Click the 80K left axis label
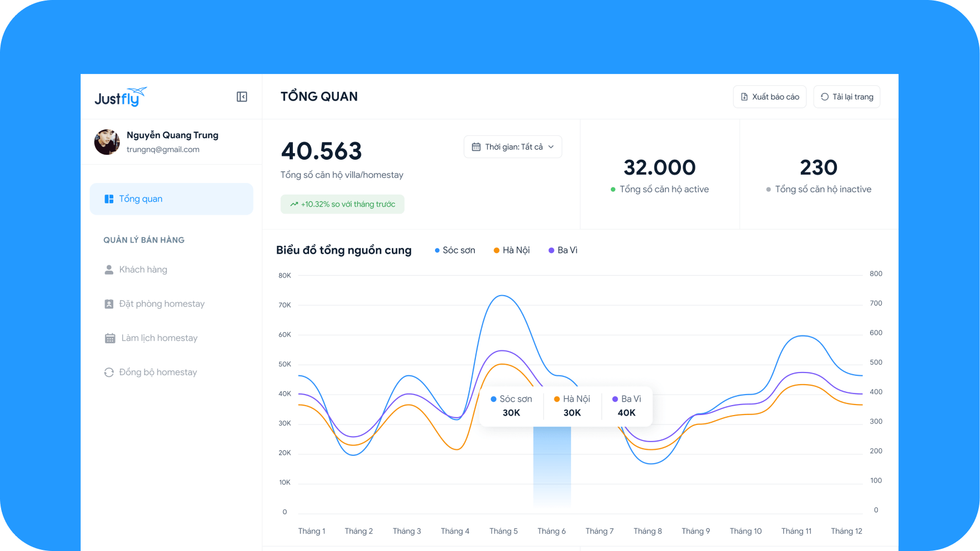This screenshot has height=551, width=980. pos(285,276)
